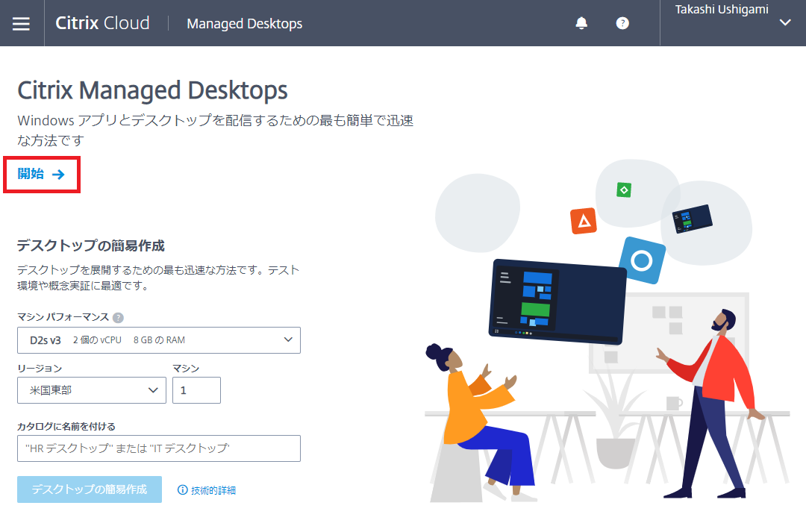Click the 開始 arrow icon

[57, 174]
